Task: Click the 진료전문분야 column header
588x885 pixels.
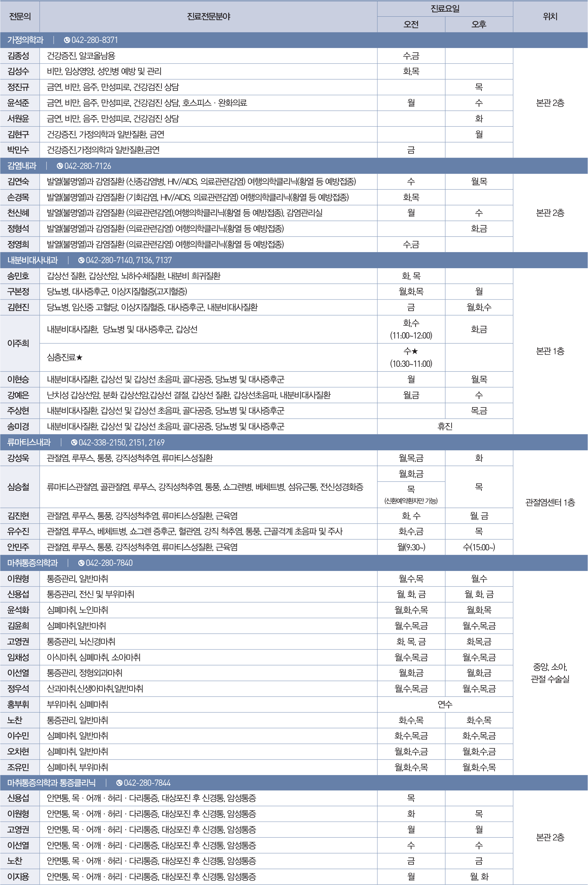Action: pyautogui.click(x=209, y=16)
